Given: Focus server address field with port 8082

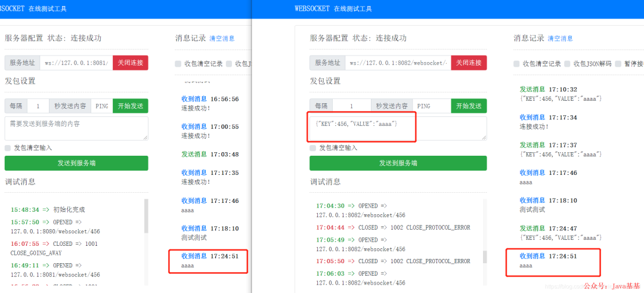Looking at the screenshot, I should point(398,63).
